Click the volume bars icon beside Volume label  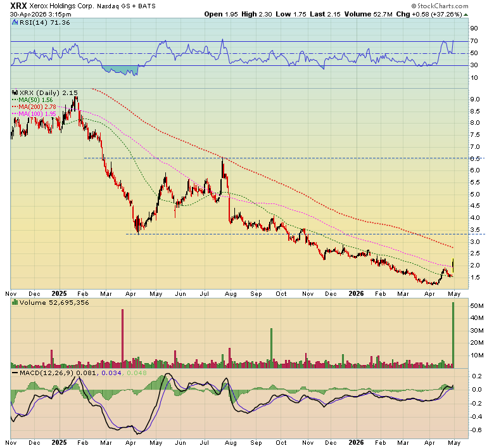coord(15,302)
